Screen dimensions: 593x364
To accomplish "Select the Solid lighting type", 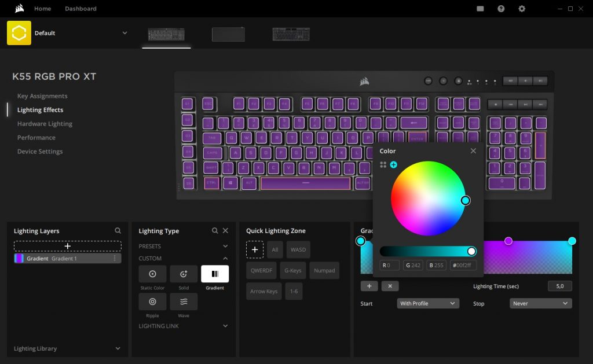I will pos(184,274).
